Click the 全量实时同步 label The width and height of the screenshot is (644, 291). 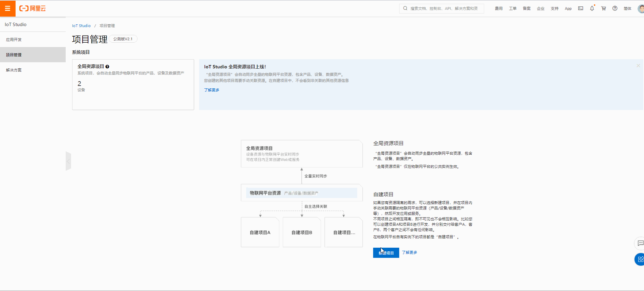pos(316,176)
